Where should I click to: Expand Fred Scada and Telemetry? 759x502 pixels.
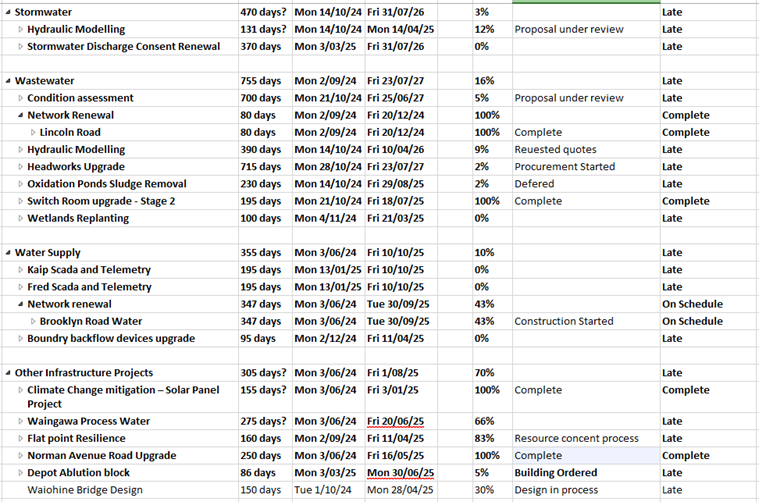click(20, 288)
